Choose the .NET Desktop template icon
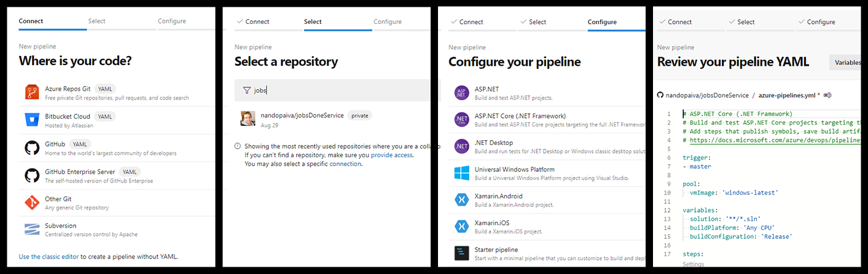The height and width of the screenshot is (274, 868). (461, 146)
